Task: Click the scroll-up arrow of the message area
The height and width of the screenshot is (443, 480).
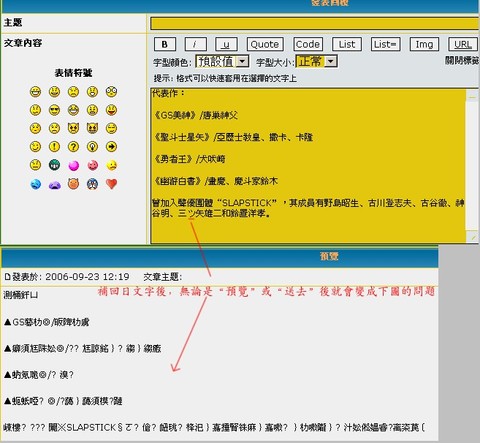Action: point(472,96)
